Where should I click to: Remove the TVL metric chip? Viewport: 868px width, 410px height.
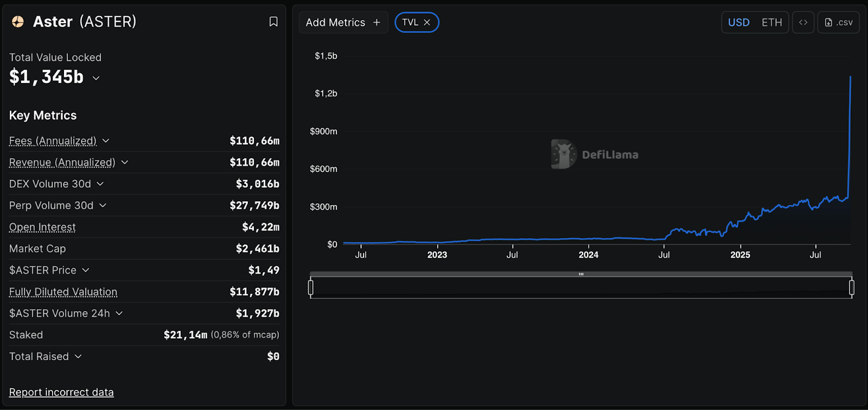pos(427,22)
